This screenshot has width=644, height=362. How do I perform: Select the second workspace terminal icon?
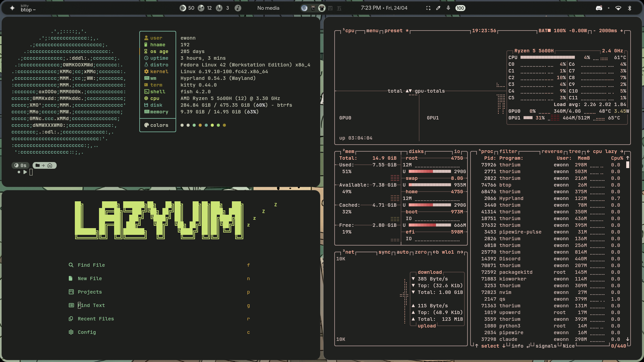(313, 8)
